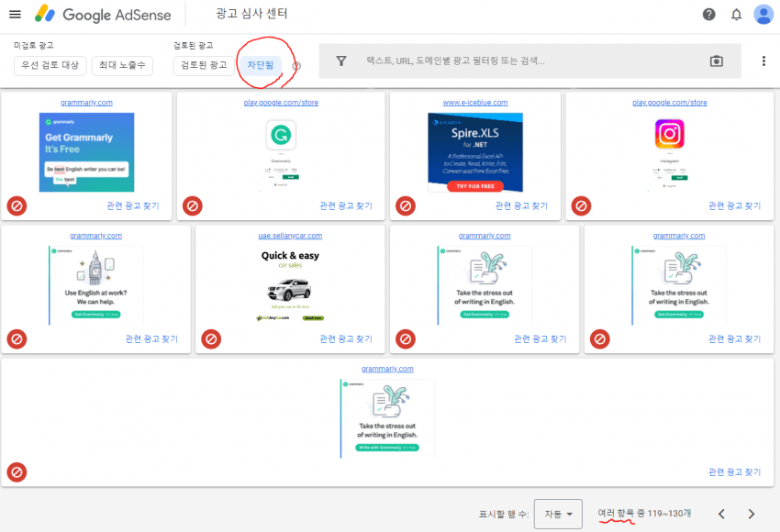780x532 pixels.
Task: Click 관련 광고 찾기 on Grammarly app card
Action: point(346,205)
